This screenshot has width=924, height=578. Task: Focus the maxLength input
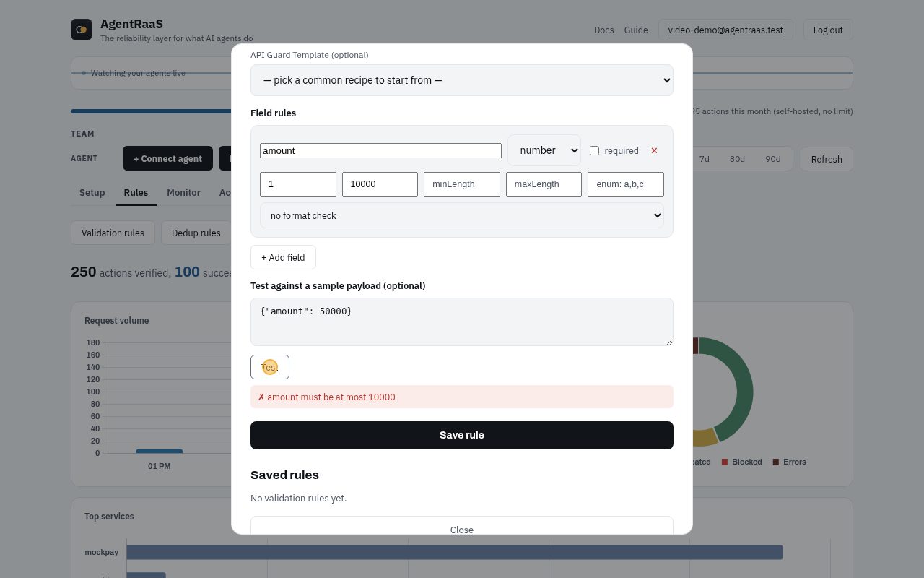pyautogui.click(x=544, y=184)
